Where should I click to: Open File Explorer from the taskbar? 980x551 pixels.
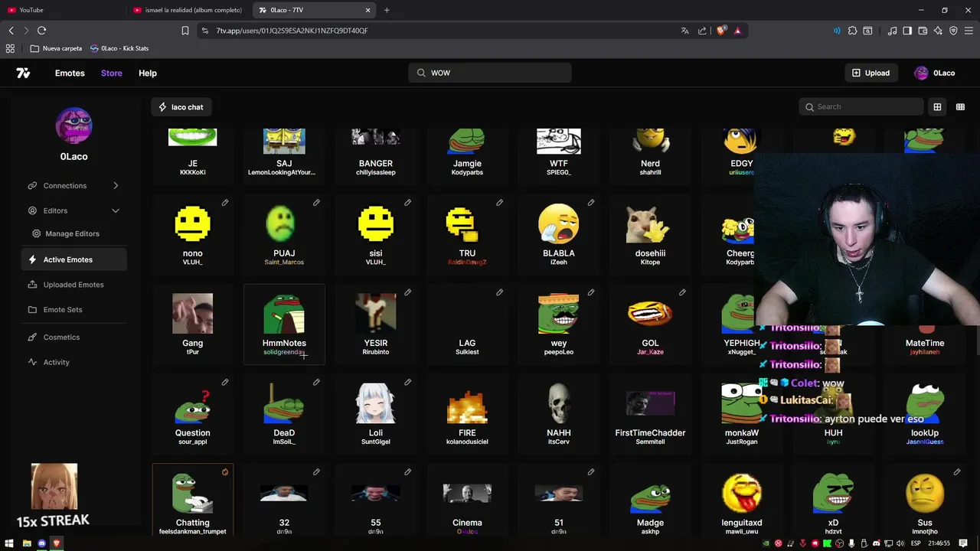point(27,543)
